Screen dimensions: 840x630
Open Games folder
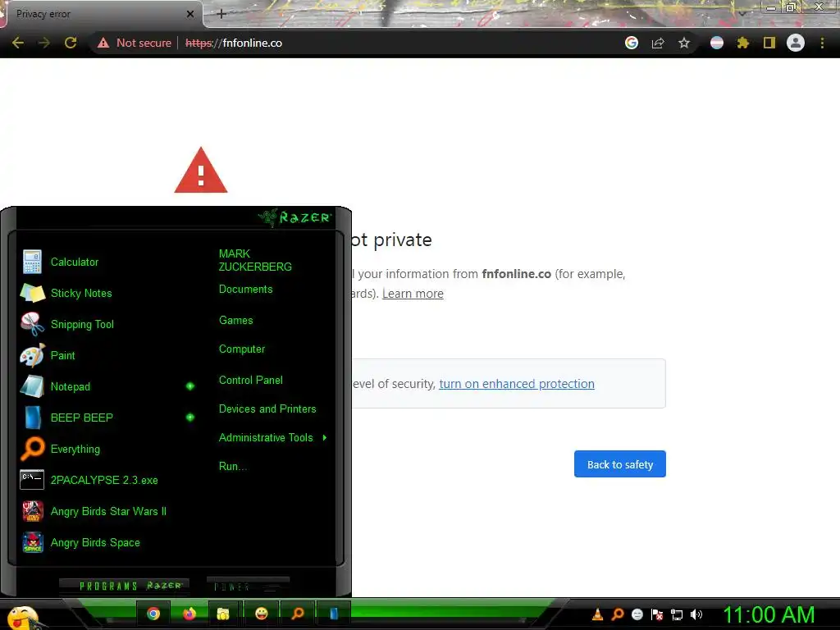click(x=235, y=321)
